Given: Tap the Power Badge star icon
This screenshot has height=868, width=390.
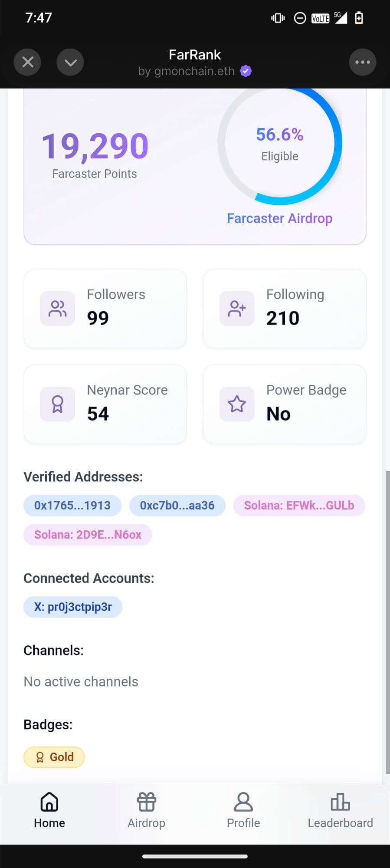Looking at the screenshot, I should pyautogui.click(x=237, y=404).
